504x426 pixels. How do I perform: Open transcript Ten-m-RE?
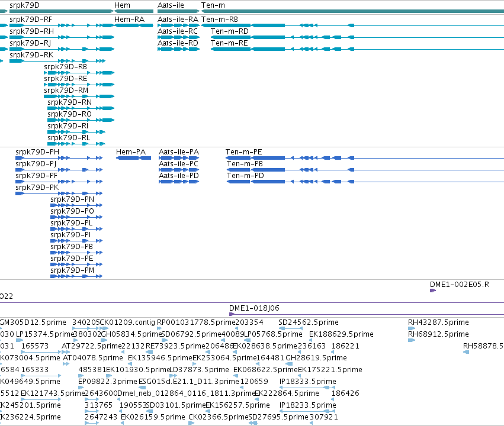(x=229, y=43)
